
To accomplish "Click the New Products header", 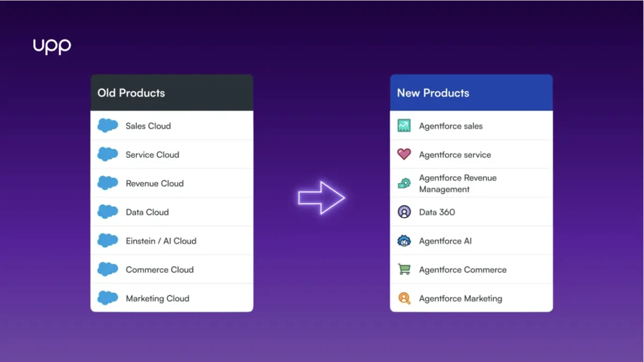I will tap(471, 93).
